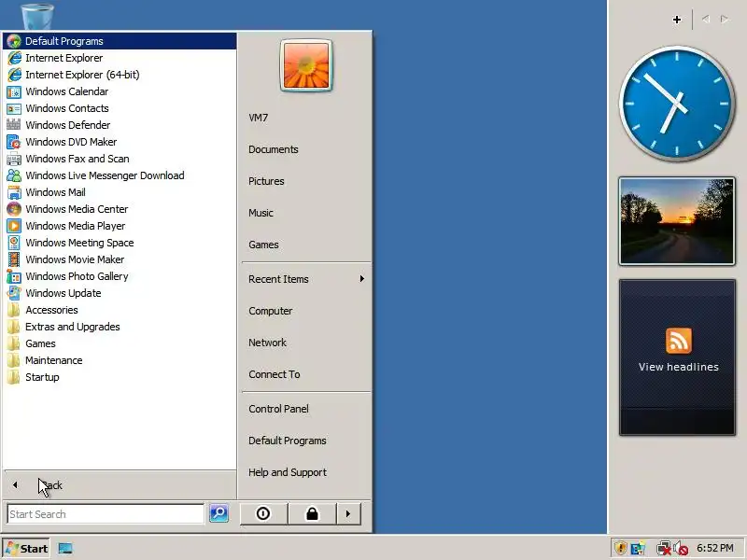747x560 pixels.
Task: Open Default Programs in the right pane
Action: tap(305, 441)
